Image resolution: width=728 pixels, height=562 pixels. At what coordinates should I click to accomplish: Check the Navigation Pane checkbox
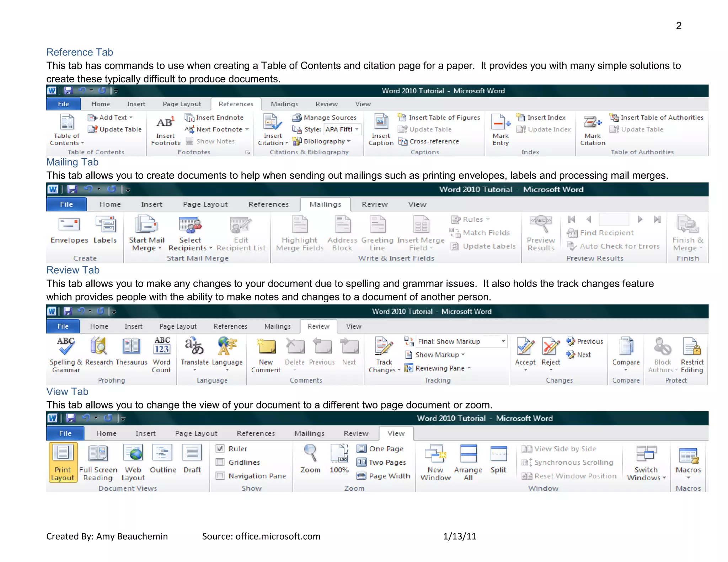click(220, 476)
